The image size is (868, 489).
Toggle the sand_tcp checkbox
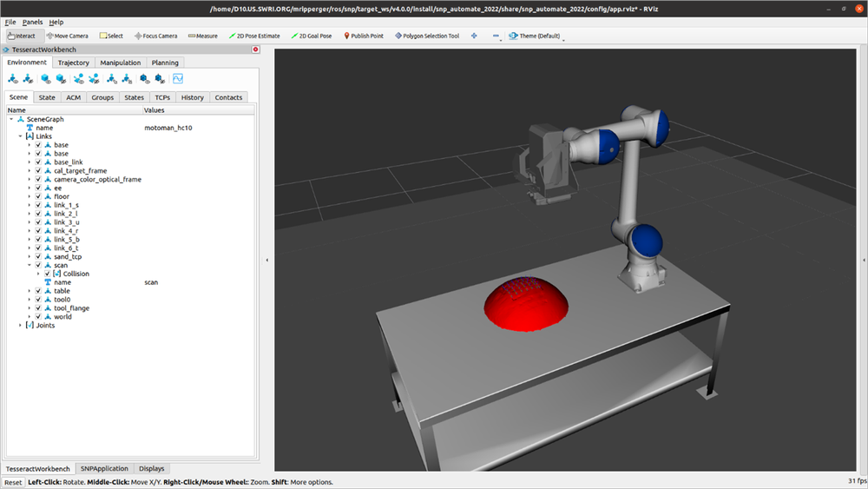click(38, 256)
